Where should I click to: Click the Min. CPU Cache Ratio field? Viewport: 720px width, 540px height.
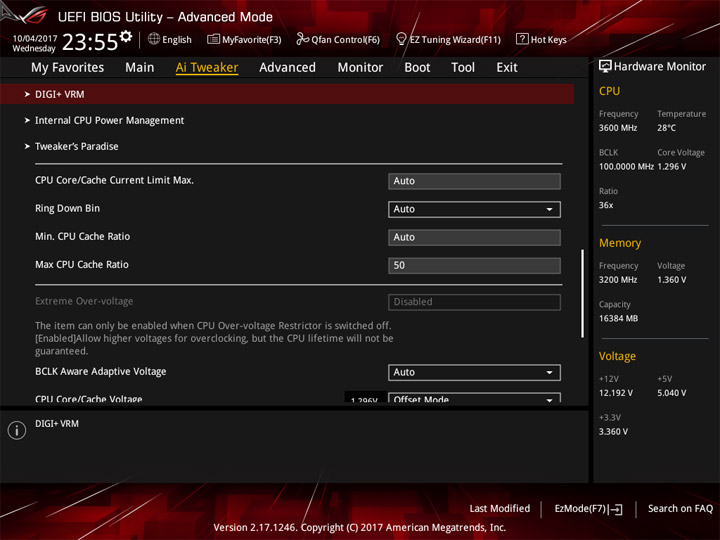tap(474, 237)
